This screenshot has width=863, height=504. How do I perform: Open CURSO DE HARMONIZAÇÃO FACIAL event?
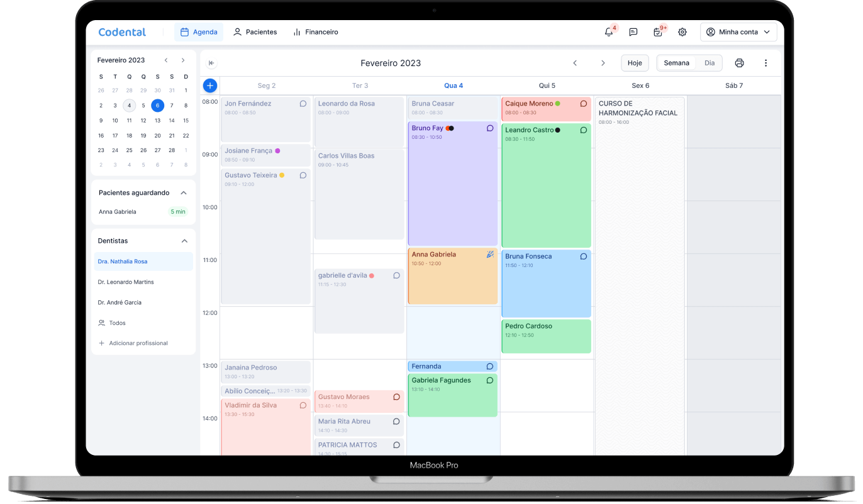640,277
